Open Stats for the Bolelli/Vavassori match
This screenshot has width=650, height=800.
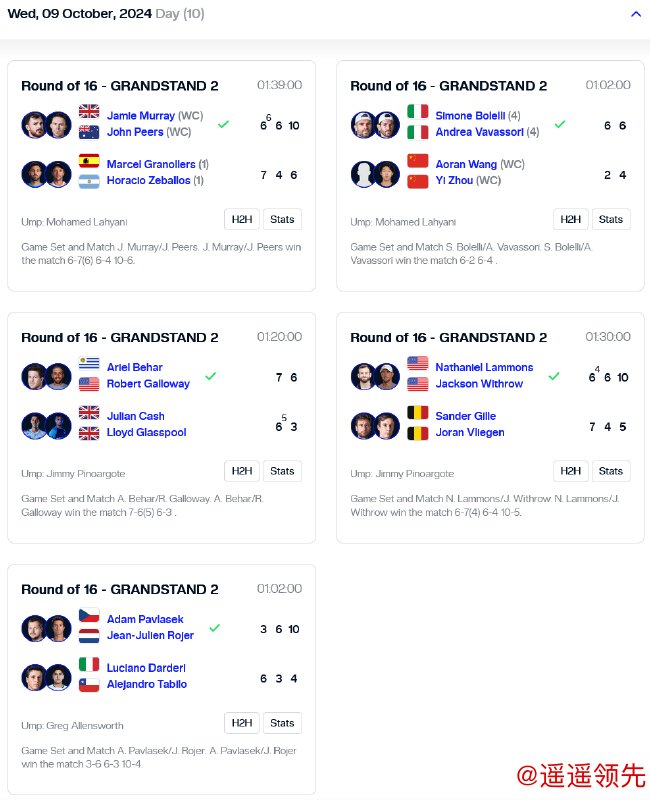point(611,220)
